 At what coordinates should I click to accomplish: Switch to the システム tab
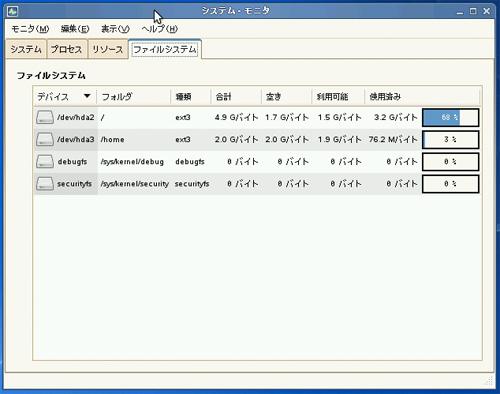[x=26, y=49]
